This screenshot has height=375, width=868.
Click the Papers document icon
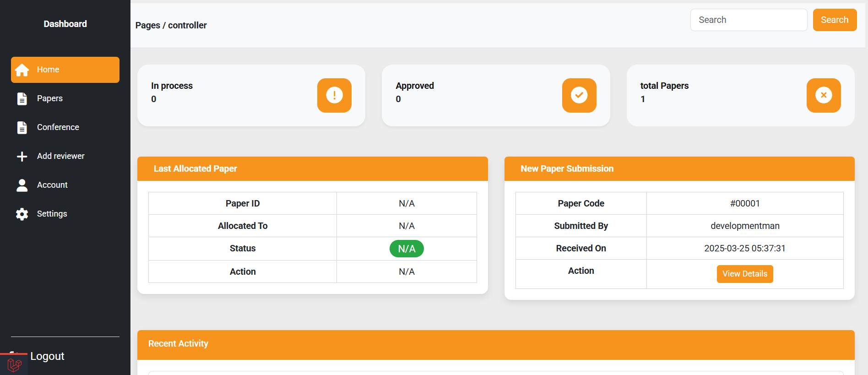click(22, 99)
